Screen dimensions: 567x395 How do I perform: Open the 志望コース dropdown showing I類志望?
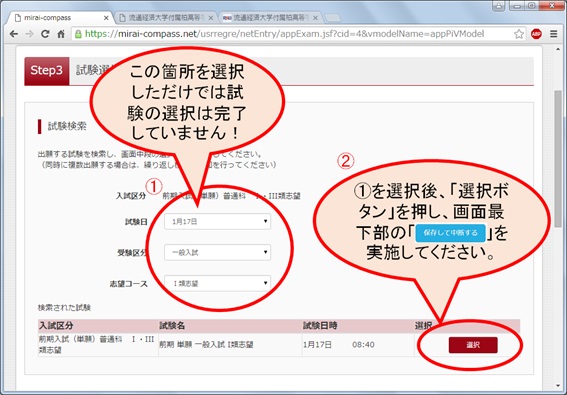tap(217, 283)
